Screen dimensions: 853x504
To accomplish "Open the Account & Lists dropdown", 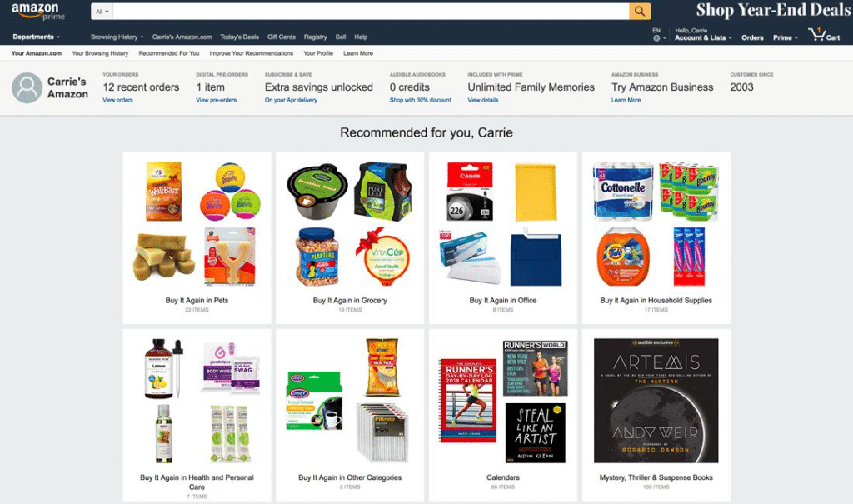I will pyautogui.click(x=703, y=37).
